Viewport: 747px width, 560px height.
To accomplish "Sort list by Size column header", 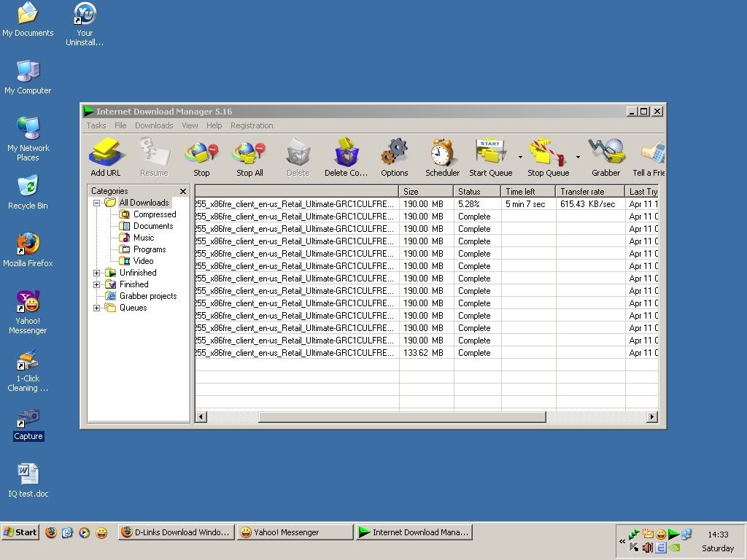I will tap(426, 192).
